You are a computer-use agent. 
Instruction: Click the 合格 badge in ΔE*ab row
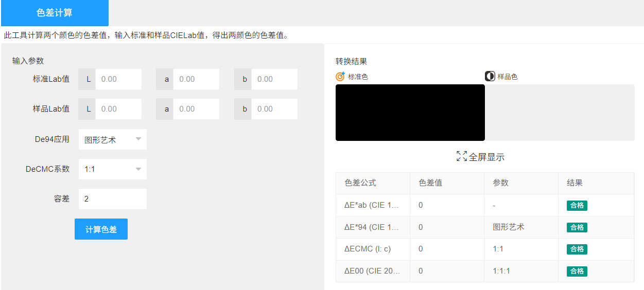(x=577, y=206)
